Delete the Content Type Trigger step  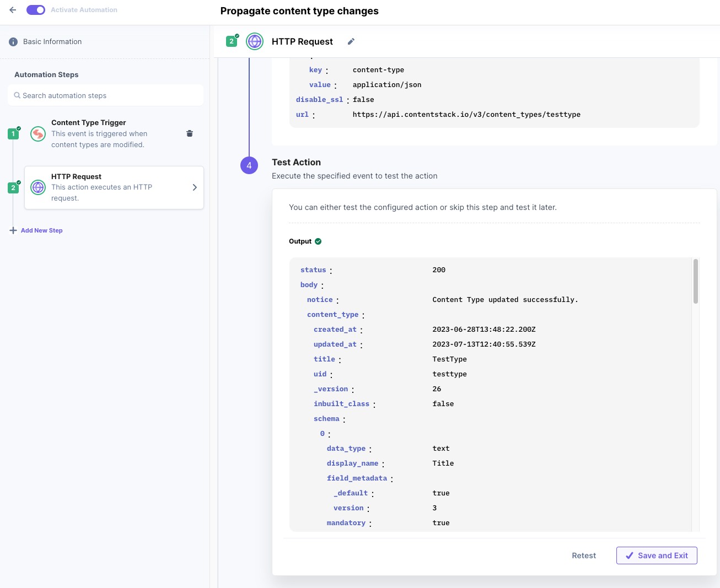click(190, 133)
